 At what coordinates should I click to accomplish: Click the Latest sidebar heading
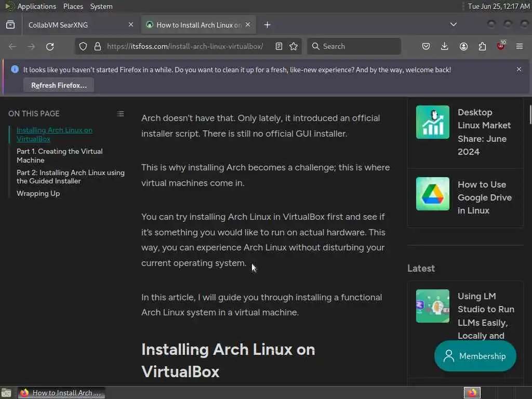click(x=421, y=269)
